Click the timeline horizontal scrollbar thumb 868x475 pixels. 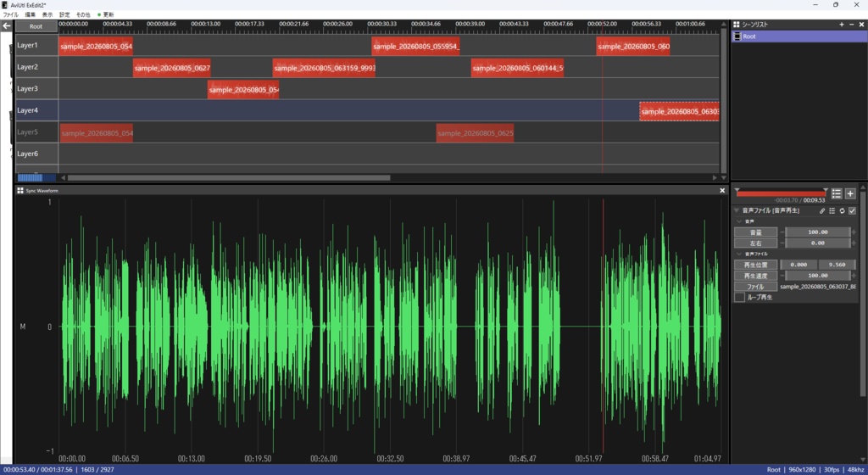click(229, 178)
